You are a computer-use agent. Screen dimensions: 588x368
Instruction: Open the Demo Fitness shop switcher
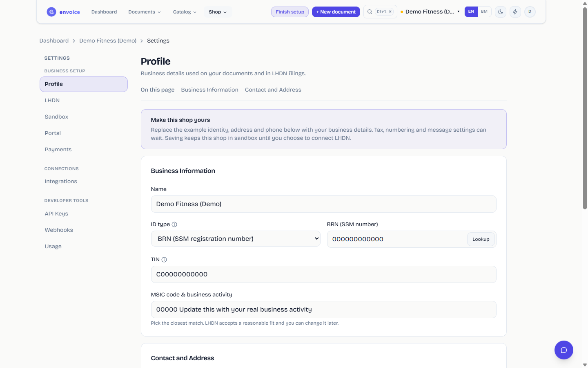[x=430, y=11]
